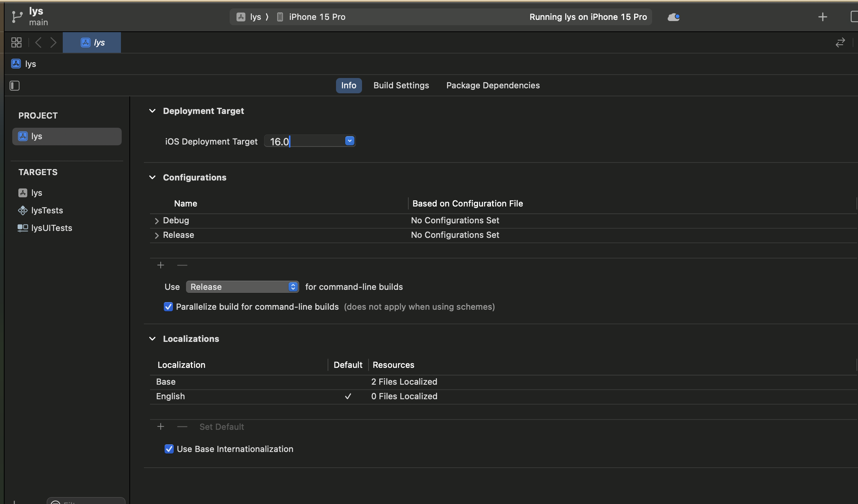
Task: Go back with the left navigation arrow
Action: tap(38, 42)
